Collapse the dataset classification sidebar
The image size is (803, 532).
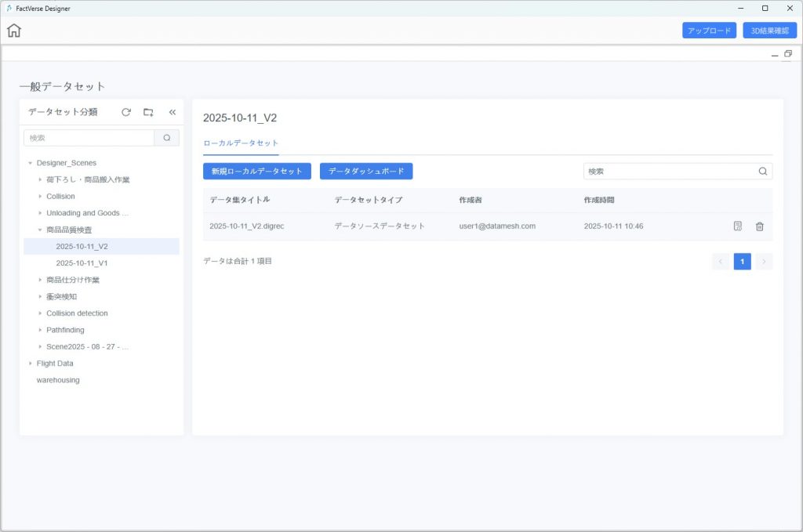(173, 112)
